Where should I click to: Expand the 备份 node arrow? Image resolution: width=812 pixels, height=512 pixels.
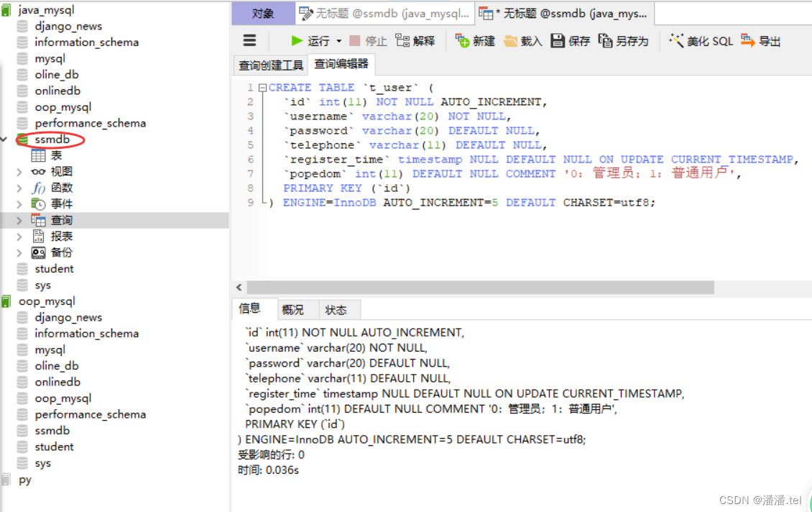[x=19, y=253]
